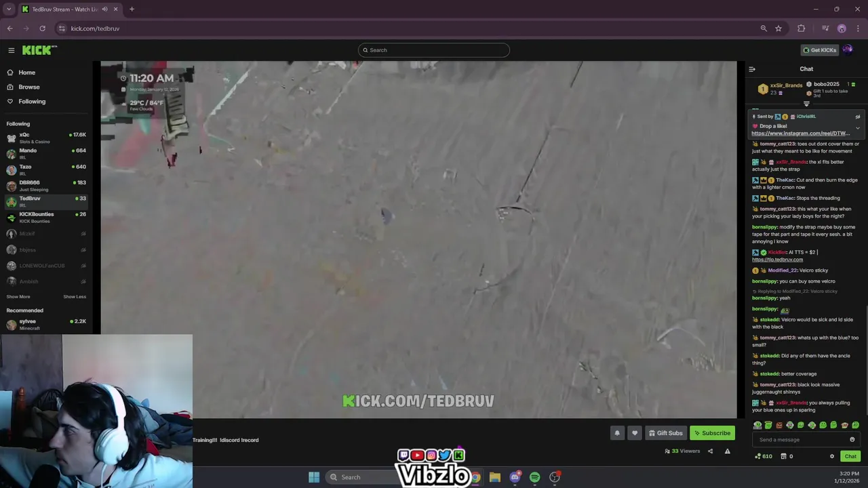The width and height of the screenshot is (868, 488).
Task: Open Mando's channel in the Following list
Action: [46, 153]
